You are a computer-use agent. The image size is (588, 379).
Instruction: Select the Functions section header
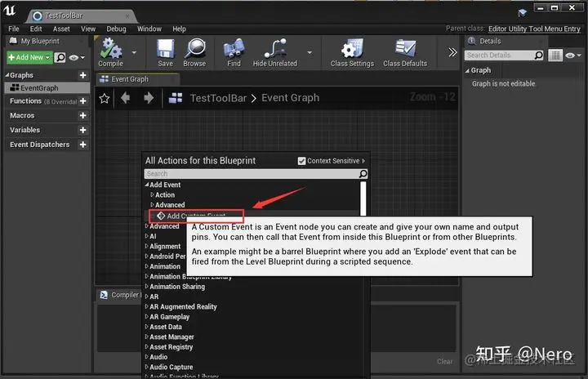coord(25,101)
